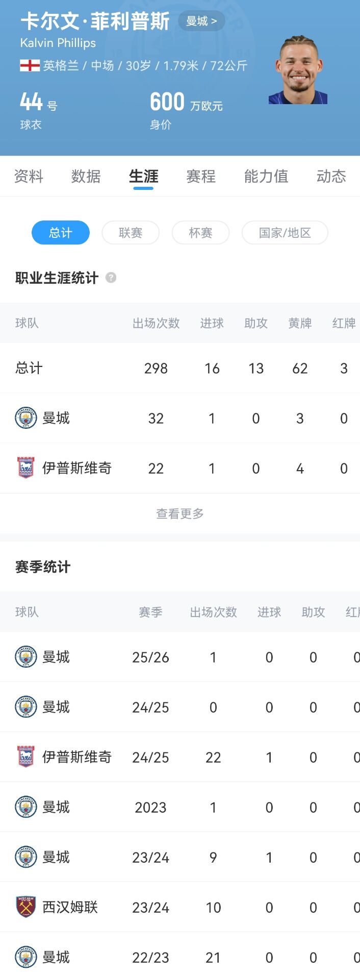Expand career stats with 查看更多
The image size is (360, 980).
tap(180, 513)
